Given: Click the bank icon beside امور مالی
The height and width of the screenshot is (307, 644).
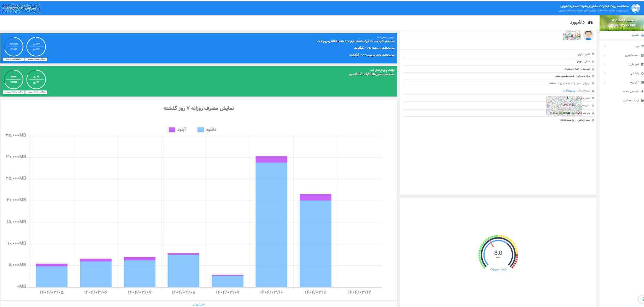Looking at the screenshot, I should (642, 64).
